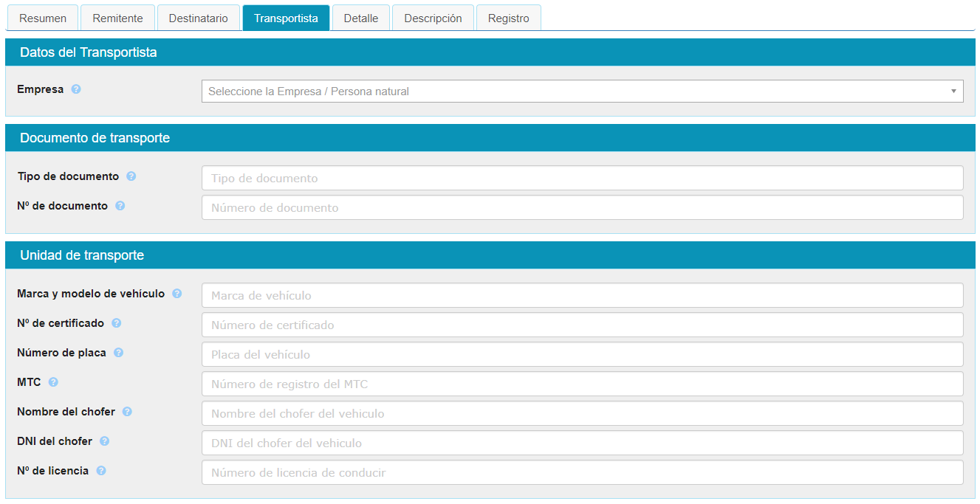Open the Descripción tab

pyautogui.click(x=433, y=18)
